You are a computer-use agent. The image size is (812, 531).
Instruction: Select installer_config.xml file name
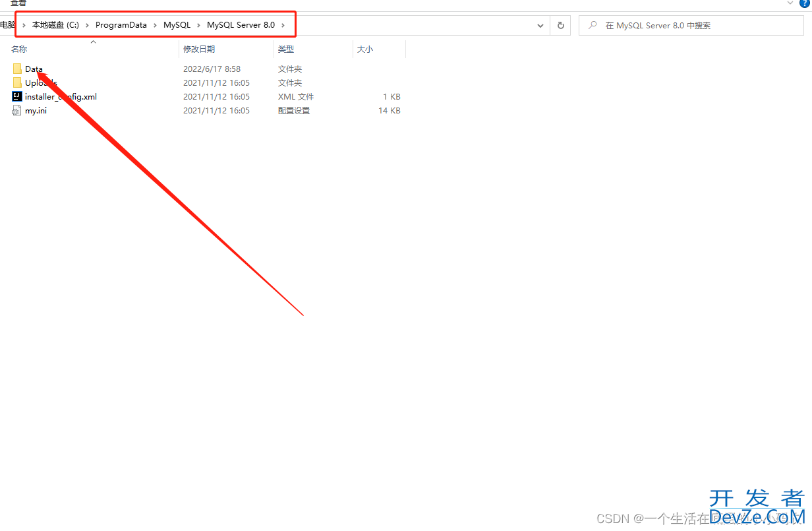pyautogui.click(x=61, y=96)
